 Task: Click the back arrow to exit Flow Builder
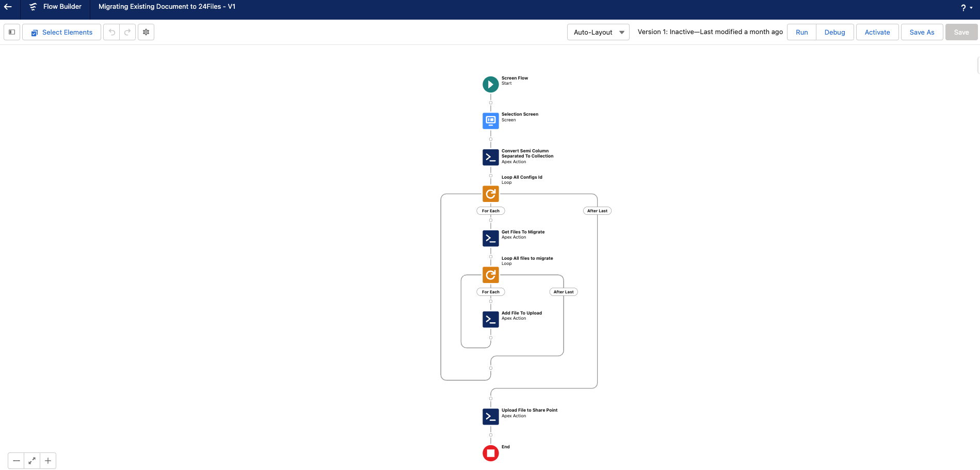(x=8, y=7)
